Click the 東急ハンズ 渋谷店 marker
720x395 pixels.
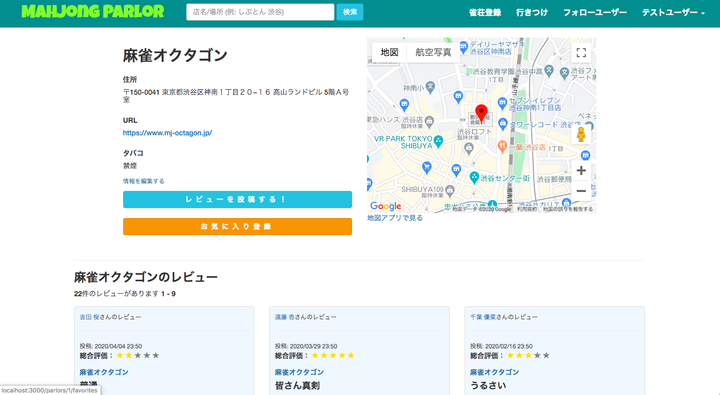429,121
